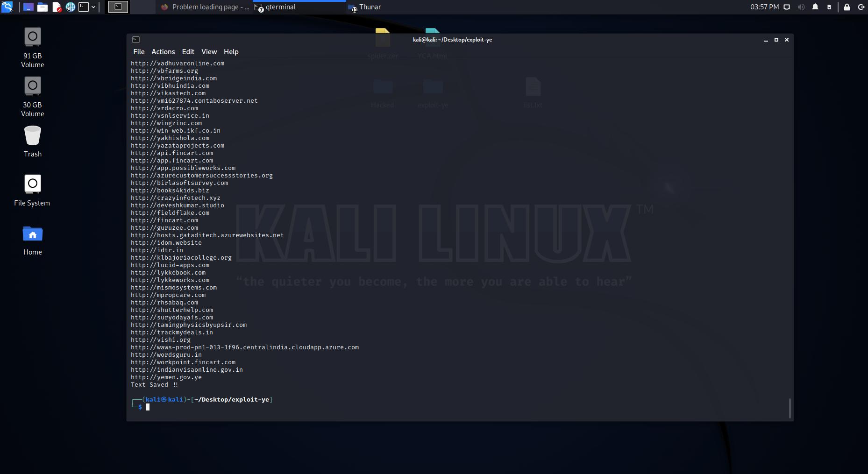This screenshot has height=474, width=868.
Task: Click the qterminal window icon in title bar
Action: pyautogui.click(x=136, y=40)
